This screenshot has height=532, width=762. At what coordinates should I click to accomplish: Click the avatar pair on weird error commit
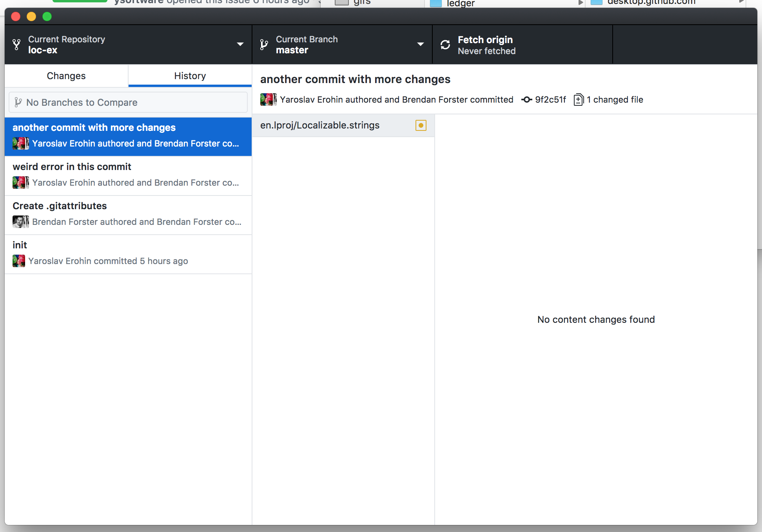(x=20, y=183)
